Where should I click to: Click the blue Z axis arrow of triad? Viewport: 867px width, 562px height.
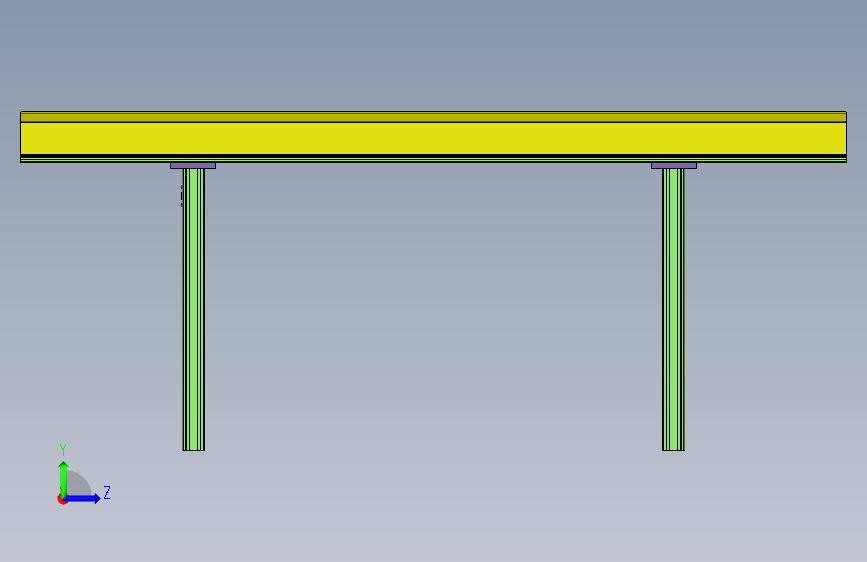(83, 498)
